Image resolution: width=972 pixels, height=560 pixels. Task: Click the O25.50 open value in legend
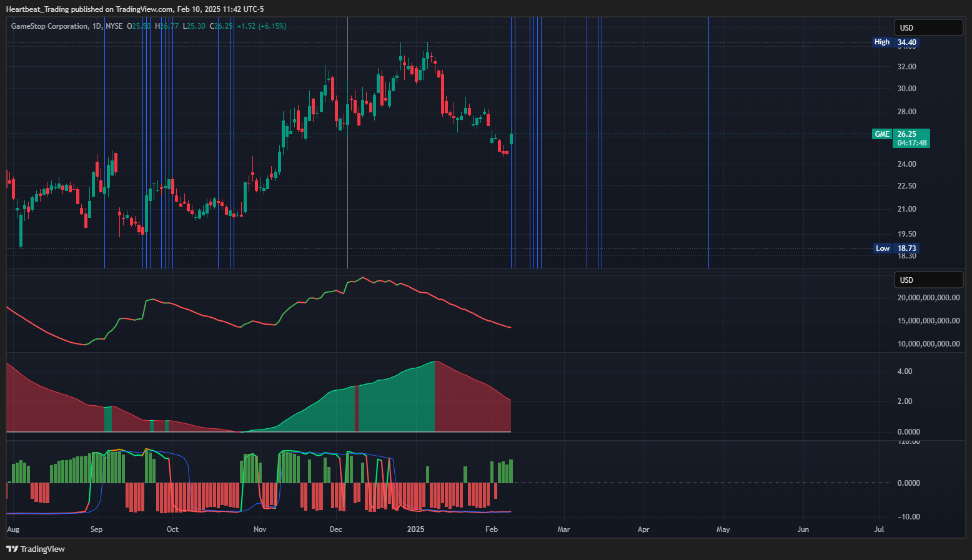coord(139,26)
